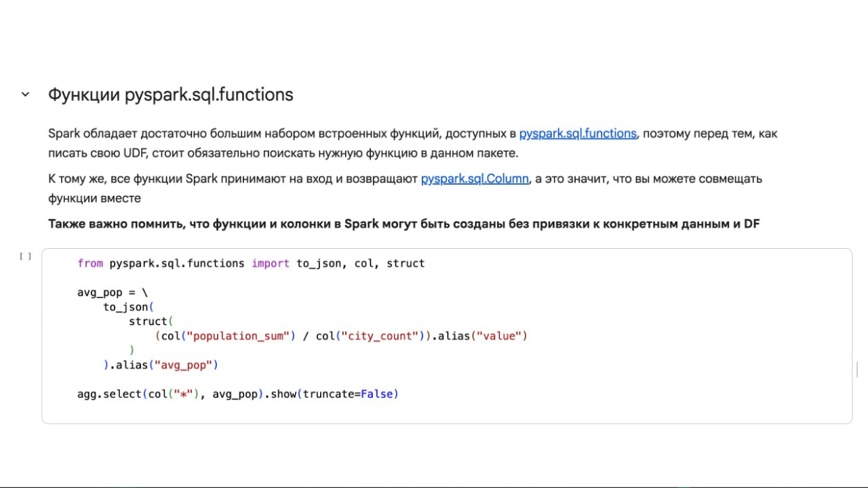Click the green closing parenthesis line
Screen dimensions: 868x488
[x=132, y=350]
